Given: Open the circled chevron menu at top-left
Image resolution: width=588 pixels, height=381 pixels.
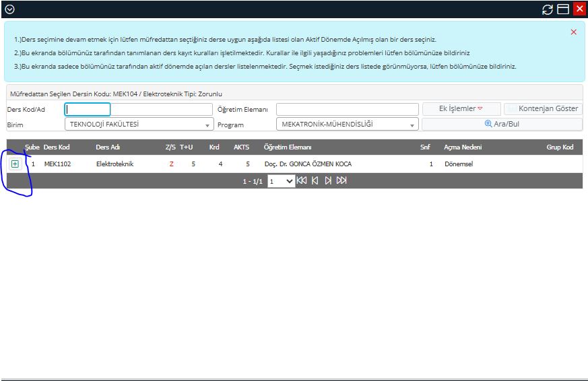Looking at the screenshot, I should tap(9, 9).
